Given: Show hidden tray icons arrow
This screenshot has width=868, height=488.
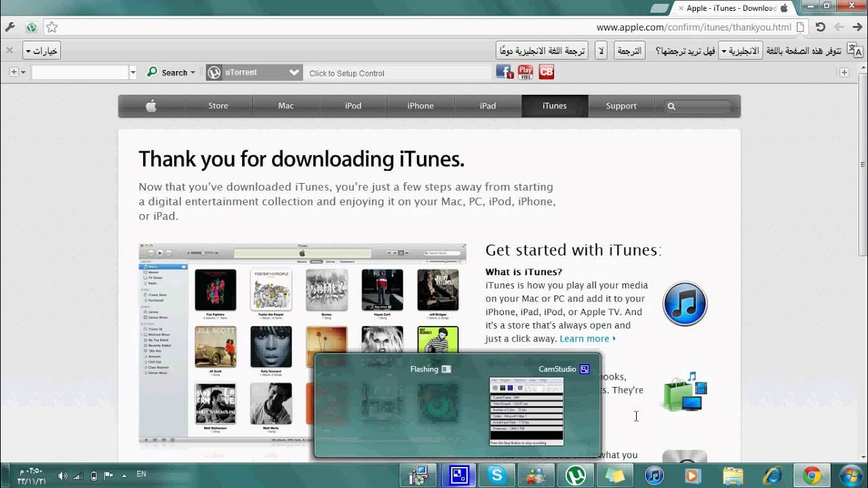Looking at the screenshot, I should (x=124, y=476).
